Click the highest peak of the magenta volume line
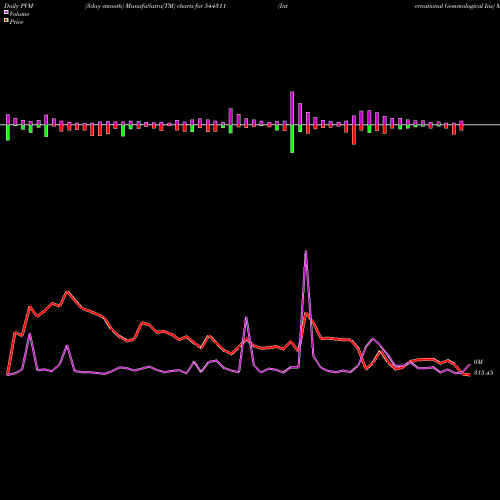 click(x=306, y=251)
